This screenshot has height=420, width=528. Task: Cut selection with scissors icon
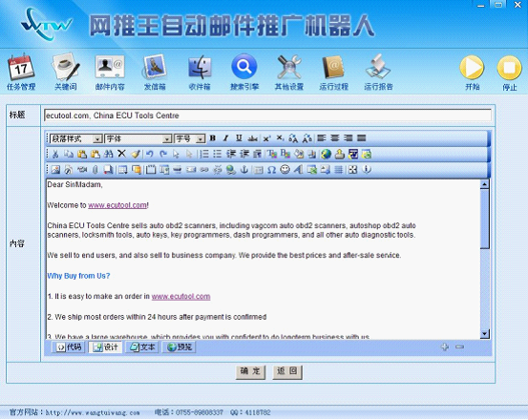(55, 154)
